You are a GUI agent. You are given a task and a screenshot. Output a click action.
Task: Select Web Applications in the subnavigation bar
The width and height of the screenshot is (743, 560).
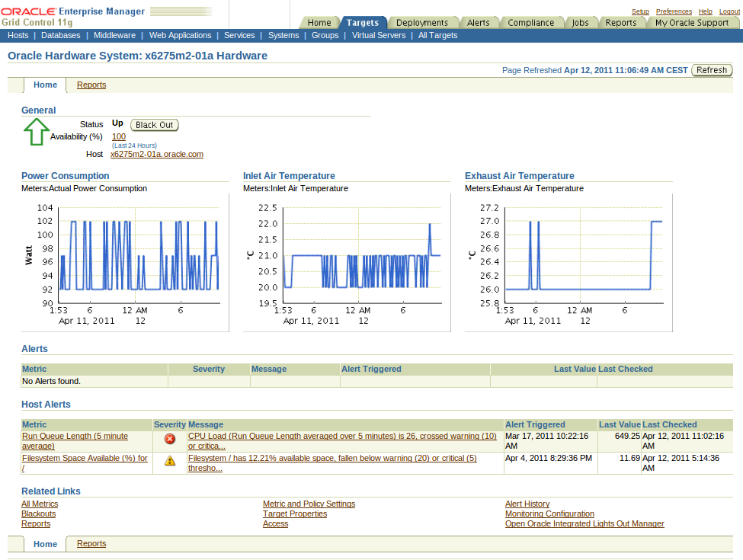tap(180, 35)
